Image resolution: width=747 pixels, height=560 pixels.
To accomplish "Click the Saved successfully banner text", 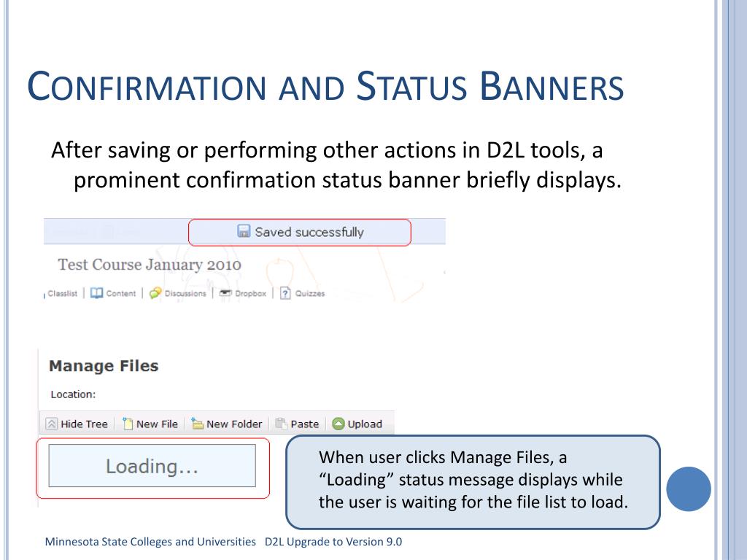I will pos(309,232).
